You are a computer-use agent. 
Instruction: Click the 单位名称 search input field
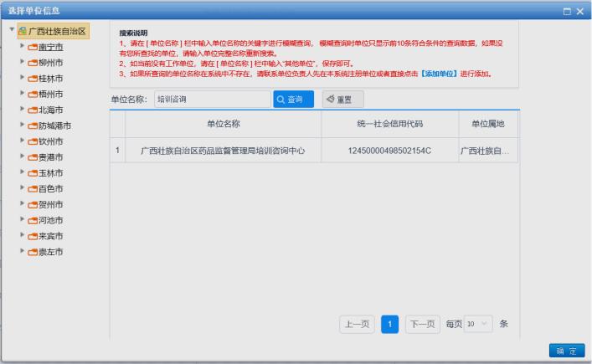tap(211, 100)
